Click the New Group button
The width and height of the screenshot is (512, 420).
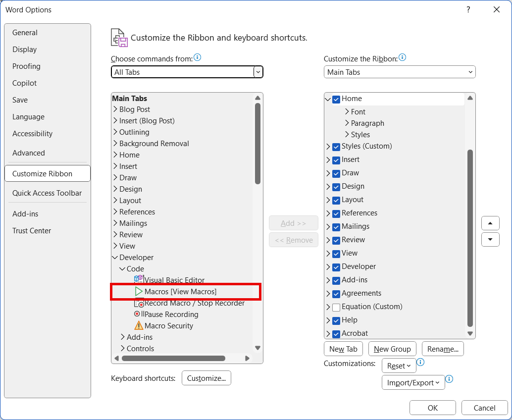pyautogui.click(x=392, y=349)
